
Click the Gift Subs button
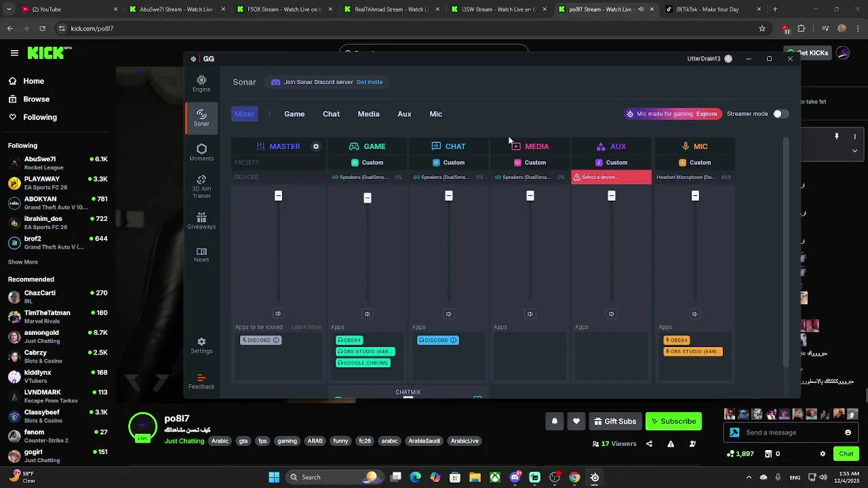point(615,422)
